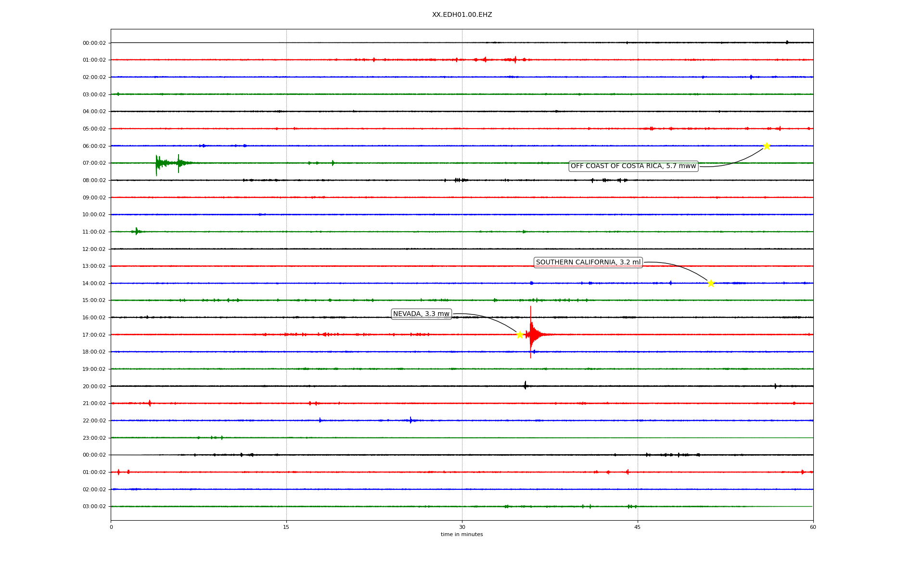This screenshot has width=924, height=578.
Task: Click the first 00:00:02 label at top
Action: coord(94,43)
